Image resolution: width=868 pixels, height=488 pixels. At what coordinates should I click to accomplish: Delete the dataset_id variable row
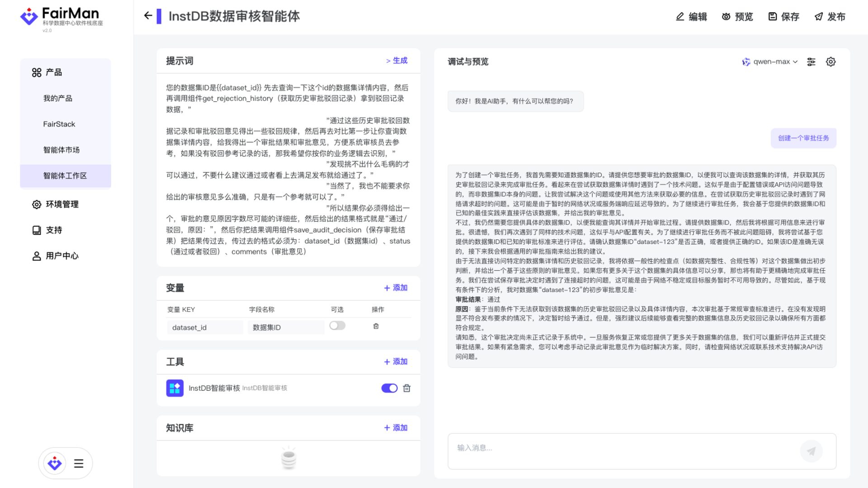point(376,326)
